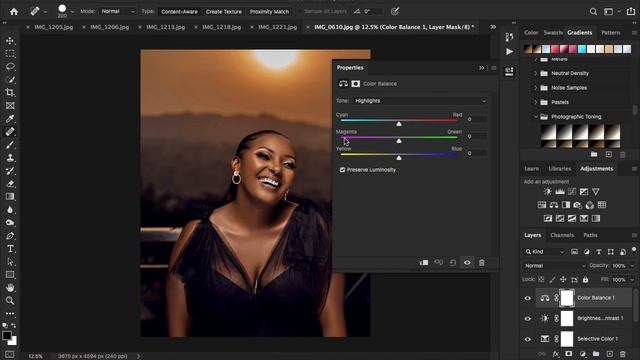Choose Proximity Match healing type
Image resolution: width=640 pixels, height=360 pixels.
pos(269,12)
